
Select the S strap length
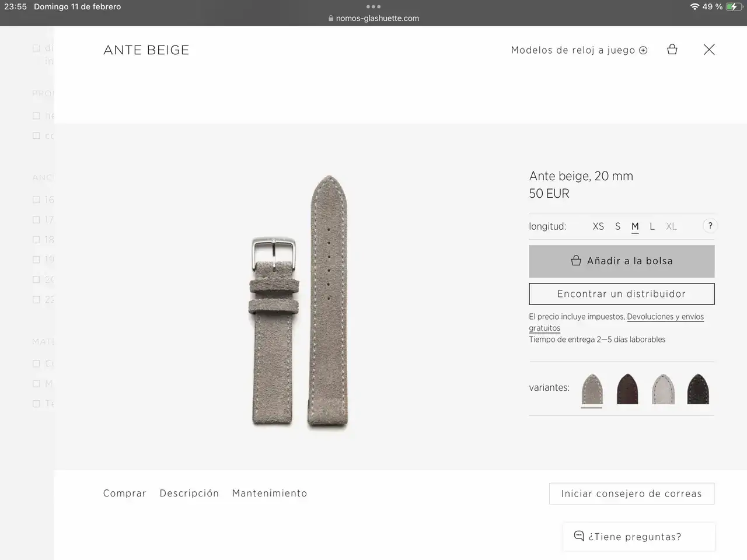[x=617, y=226]
